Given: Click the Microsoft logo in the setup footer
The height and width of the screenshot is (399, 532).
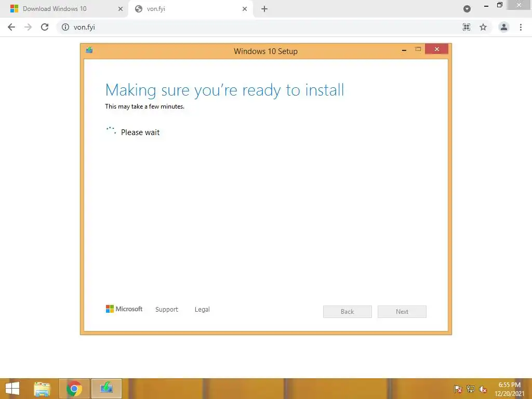Looking at the screenshot, I should click(x=124, y=309).
